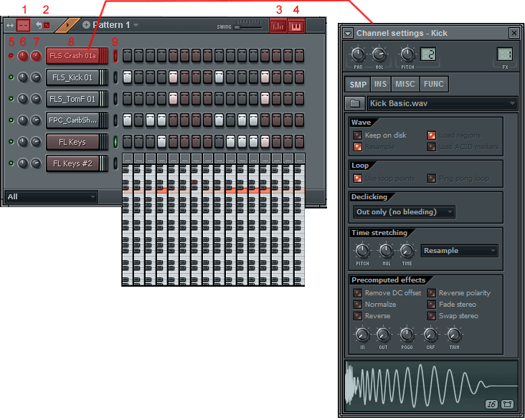This screenshot has width=525, height=420.
Task: Click the top PITCH knob in Channel settings
Action: [x=407, y=54]
